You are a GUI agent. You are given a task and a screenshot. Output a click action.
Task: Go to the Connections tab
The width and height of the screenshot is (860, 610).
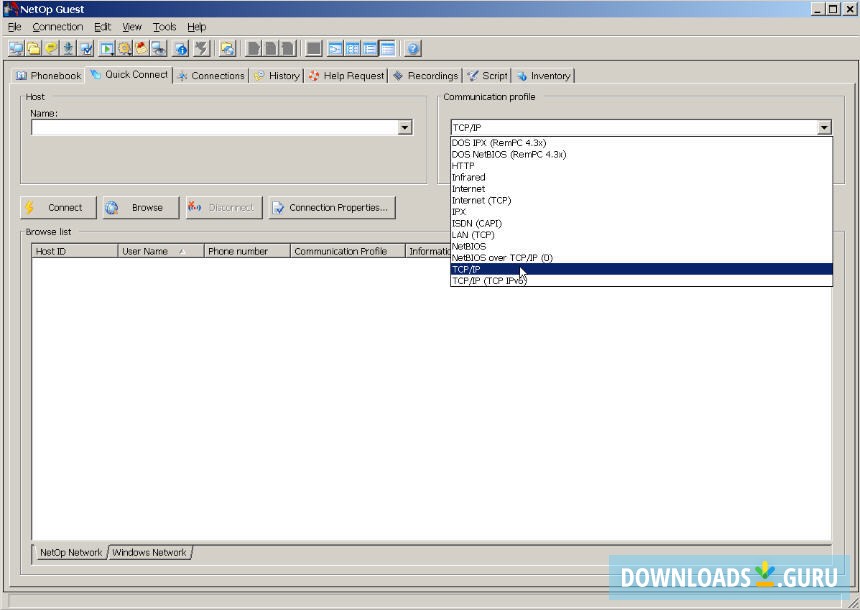tap(211, 76)
